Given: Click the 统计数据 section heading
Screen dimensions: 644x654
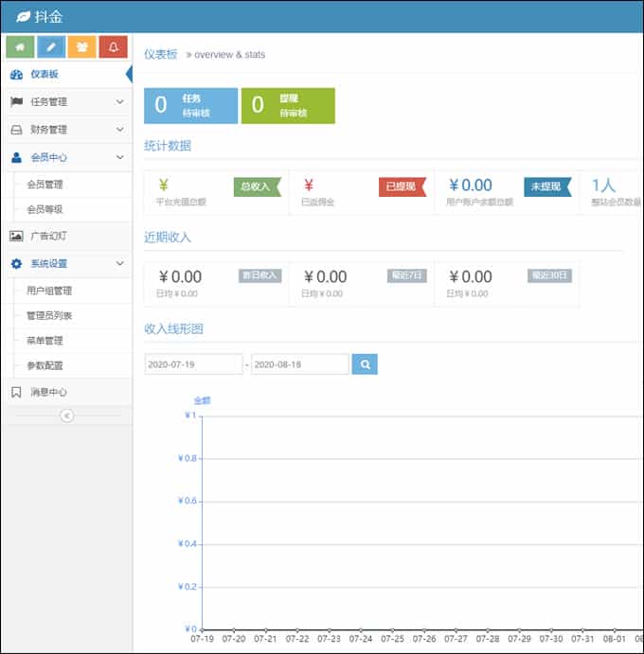Looking at the screenshot, I should click(168, 146).
